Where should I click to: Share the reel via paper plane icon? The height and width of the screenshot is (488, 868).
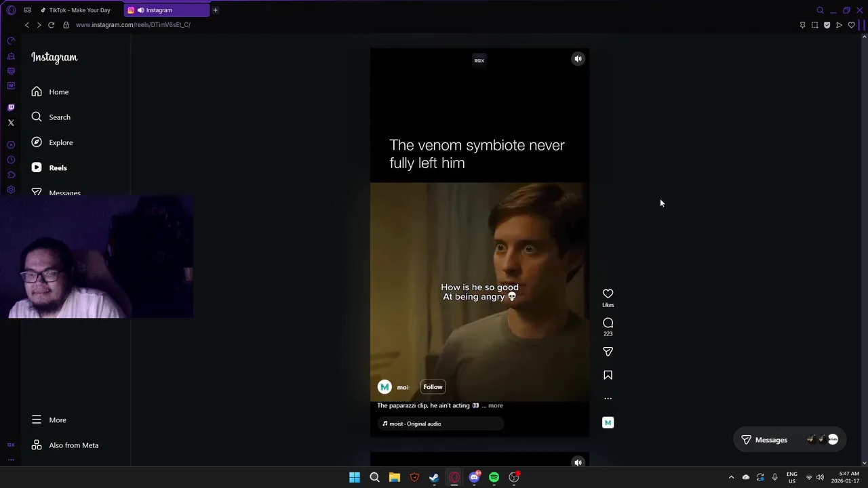608,352
